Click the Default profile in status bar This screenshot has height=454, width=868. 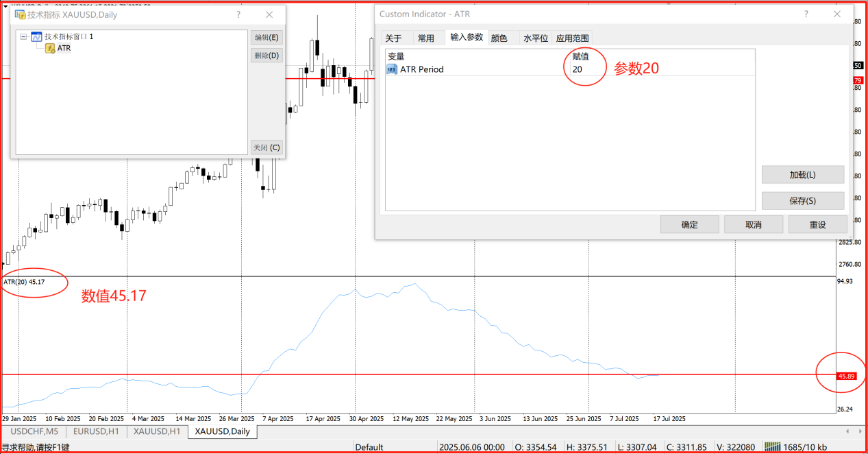(x=369, y=447)
